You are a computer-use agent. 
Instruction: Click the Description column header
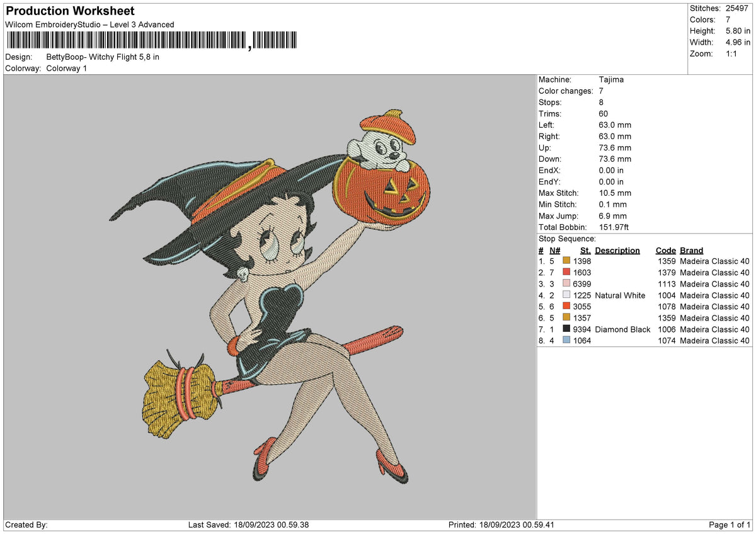coord(617,250)
